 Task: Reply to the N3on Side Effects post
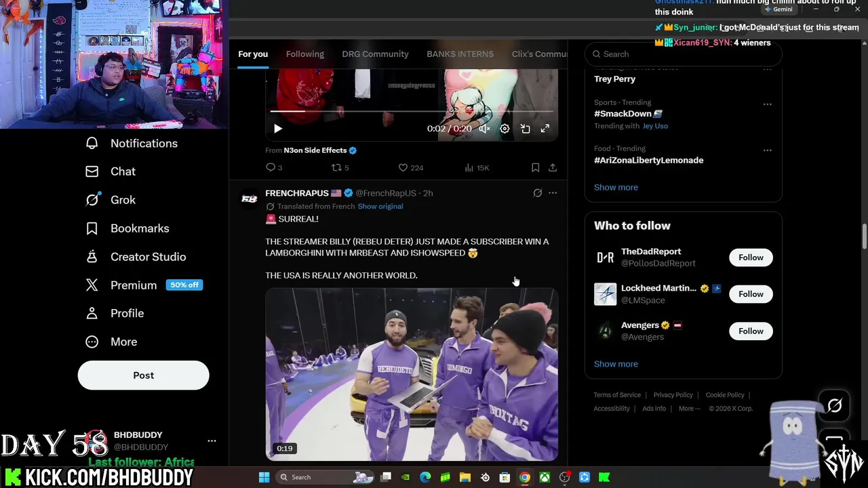pyautogui.click(x=274, y=167)
